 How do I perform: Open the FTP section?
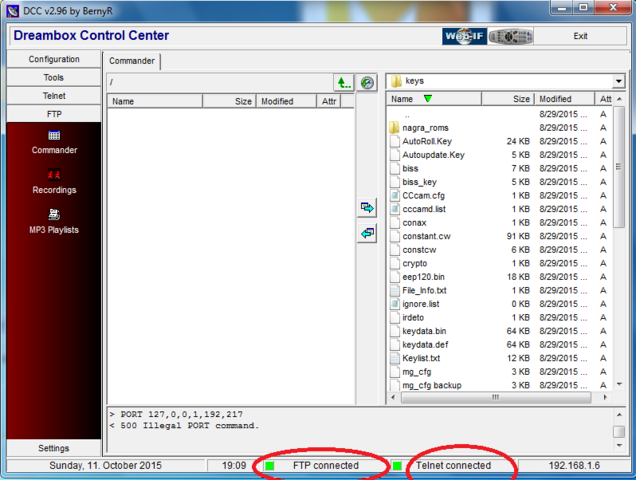(54, 114)
